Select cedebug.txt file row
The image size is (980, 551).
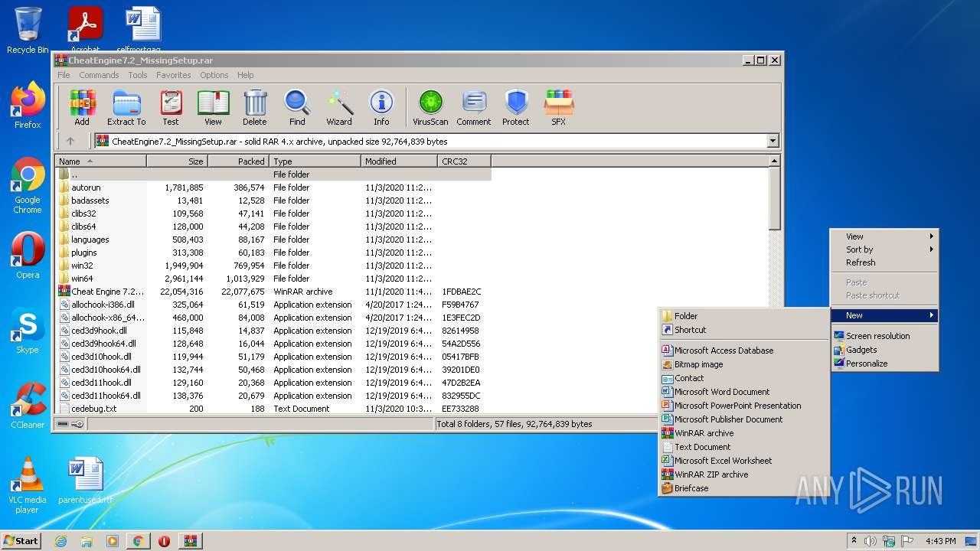(273, 409)
